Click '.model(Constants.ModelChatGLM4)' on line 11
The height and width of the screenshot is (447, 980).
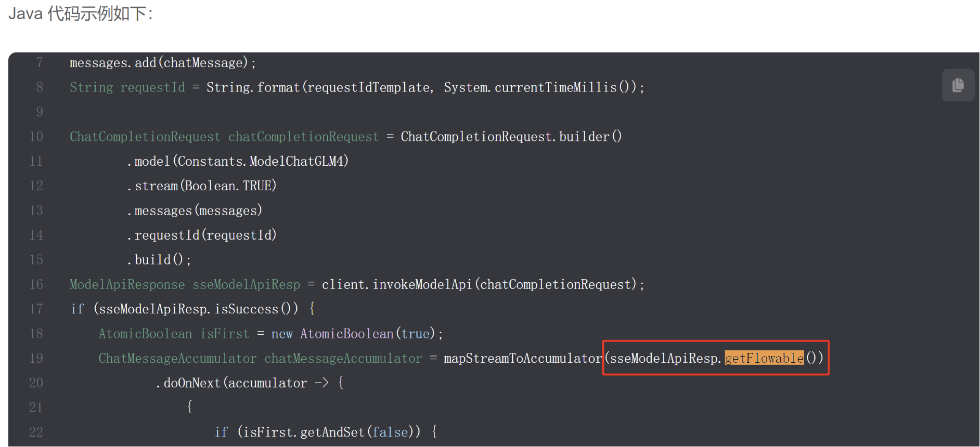(238, 161)
